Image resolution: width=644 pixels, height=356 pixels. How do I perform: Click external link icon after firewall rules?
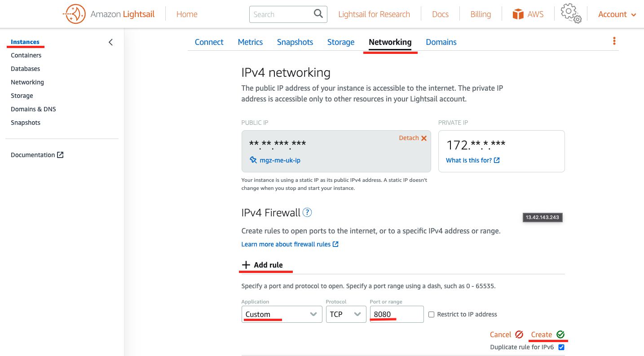click(335, 244)
